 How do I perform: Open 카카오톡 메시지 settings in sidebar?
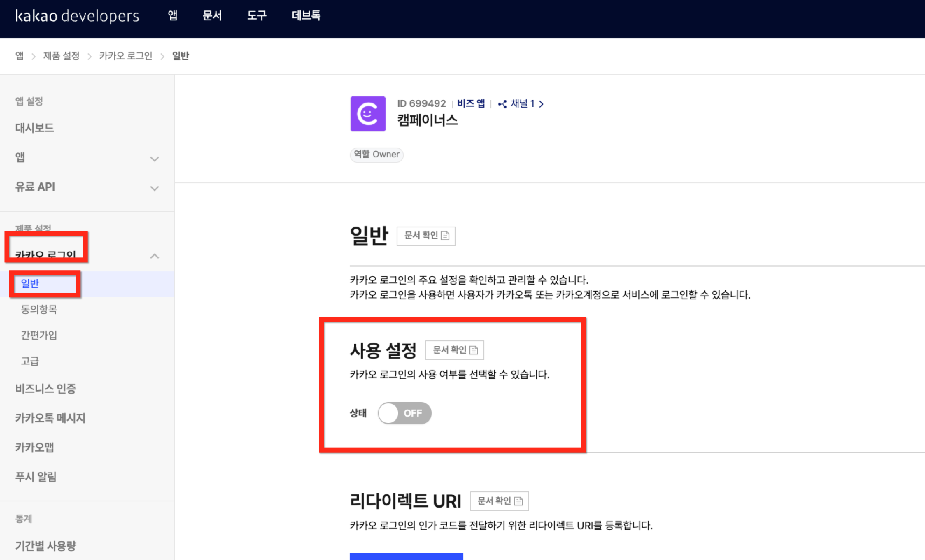[x=50, y=418]
